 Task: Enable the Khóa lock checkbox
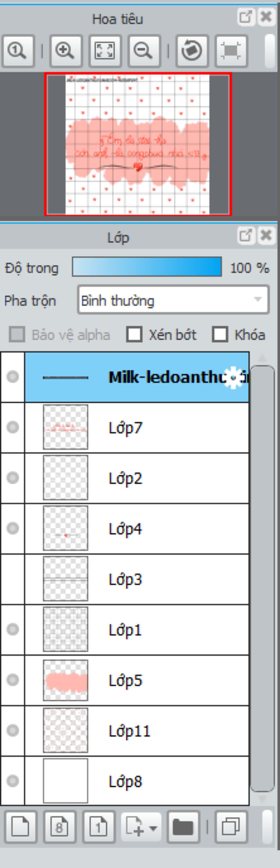click(220, 335)
